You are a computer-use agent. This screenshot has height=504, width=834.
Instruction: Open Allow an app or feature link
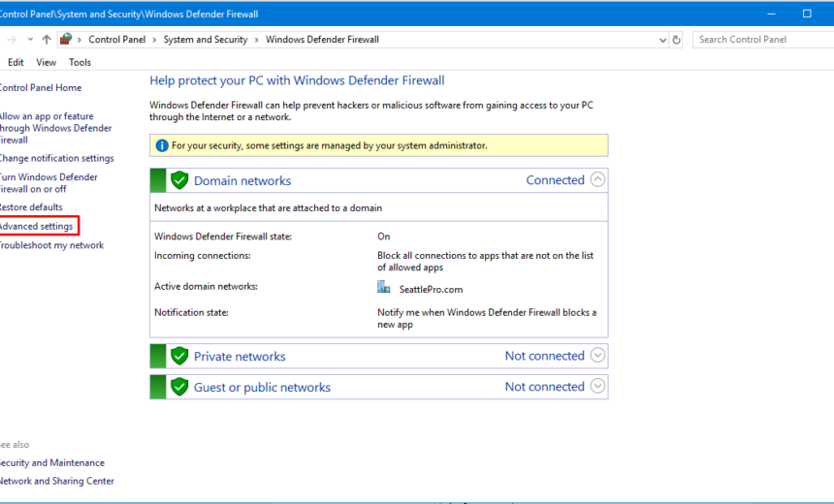click(55, 128)
